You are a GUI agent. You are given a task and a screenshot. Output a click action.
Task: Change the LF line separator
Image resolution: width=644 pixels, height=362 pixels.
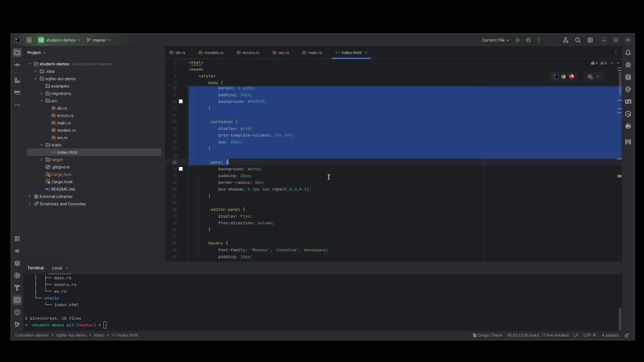576,335
